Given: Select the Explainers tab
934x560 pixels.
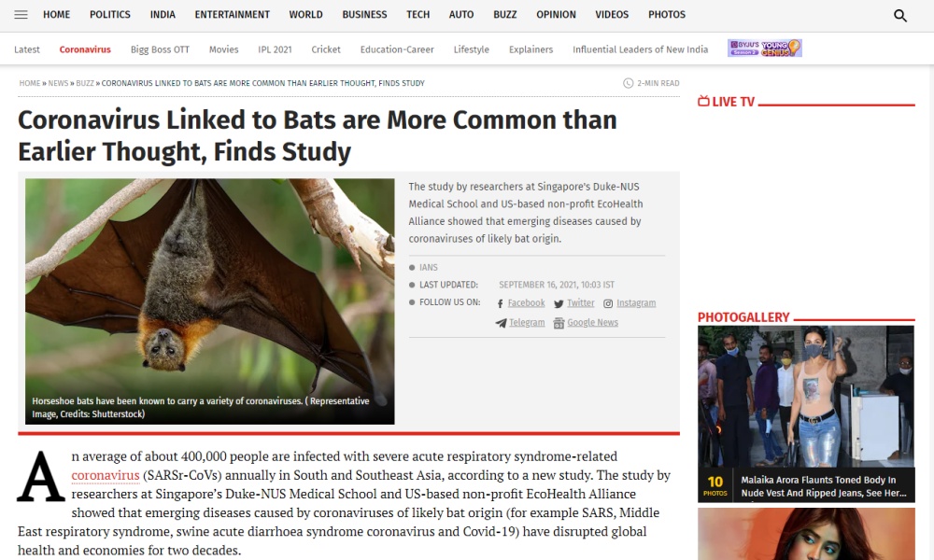Looking at the screenshot, I should (x=531, y=49).
